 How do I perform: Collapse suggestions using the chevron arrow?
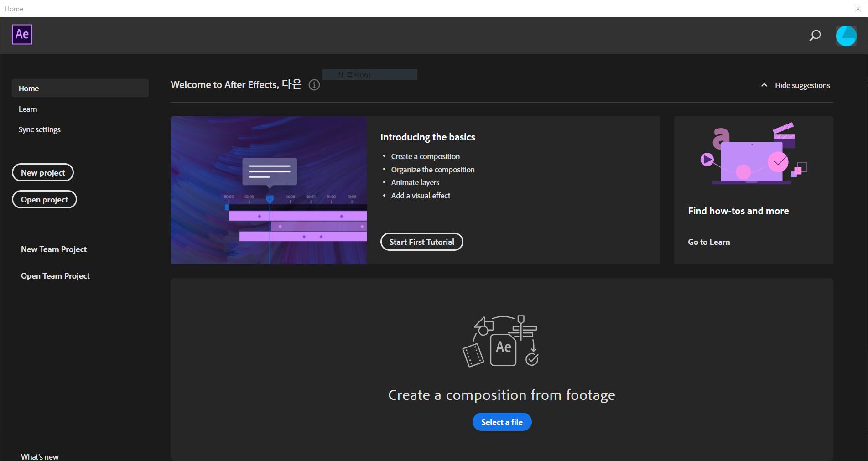pos(764,85)
